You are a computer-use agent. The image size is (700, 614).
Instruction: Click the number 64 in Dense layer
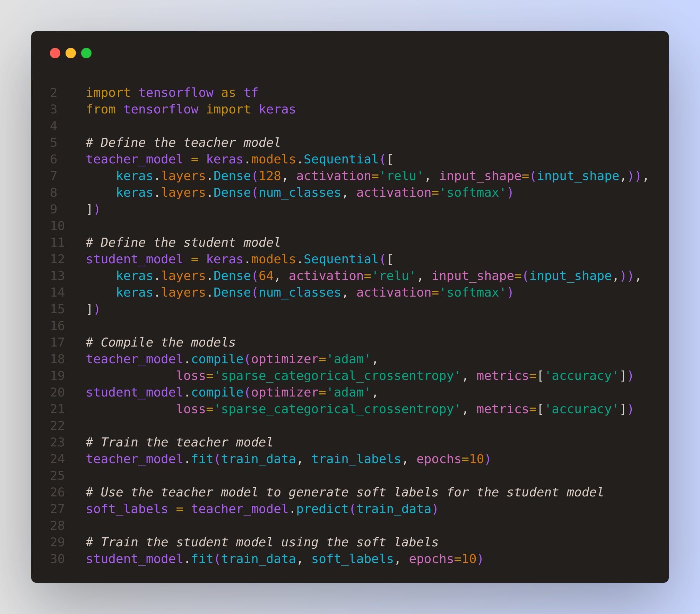click(266, 276)
